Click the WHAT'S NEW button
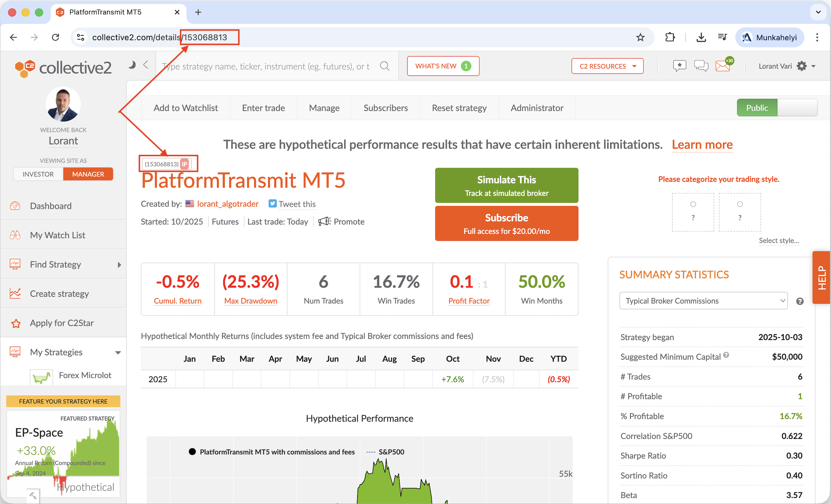Image resolution: width=831 pixels, height=504 pixels. click(443, 66)
